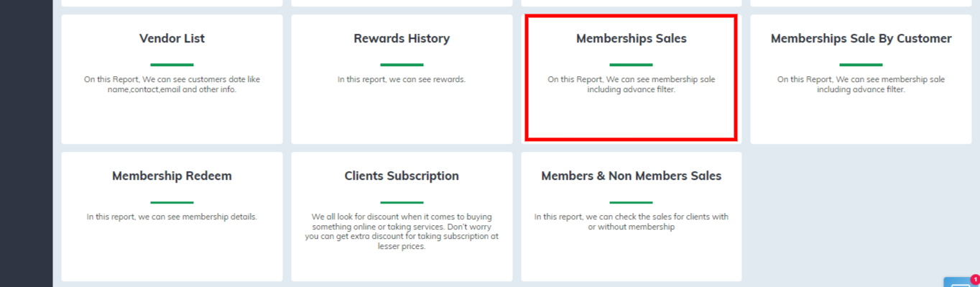
Task: Open the Rewards History report title
Action: point(402,39)
